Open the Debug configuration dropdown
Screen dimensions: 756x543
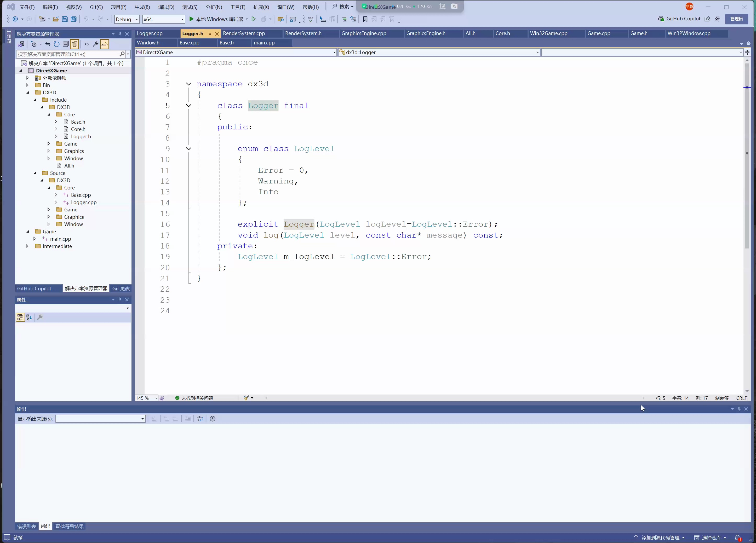click(x=127, y=19)
